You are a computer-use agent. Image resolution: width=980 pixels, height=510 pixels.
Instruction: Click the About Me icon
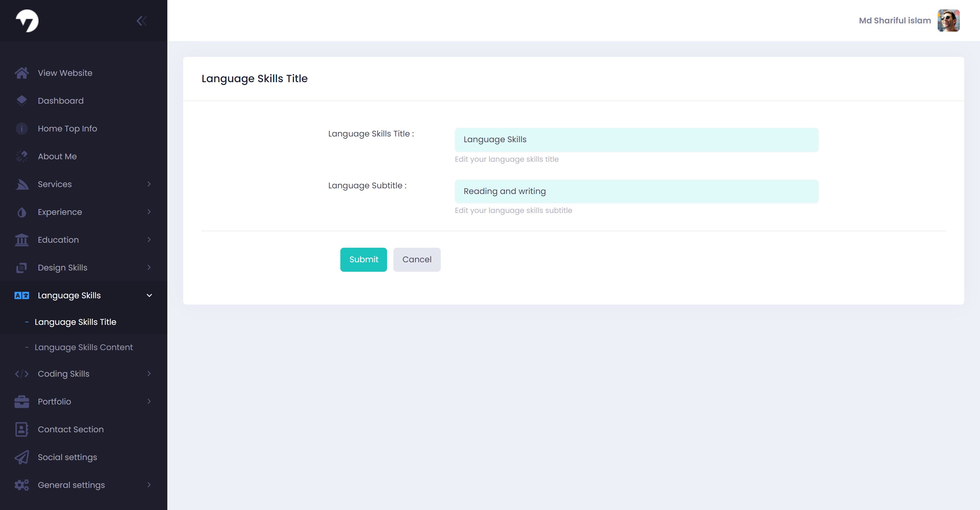coord(22,156)
